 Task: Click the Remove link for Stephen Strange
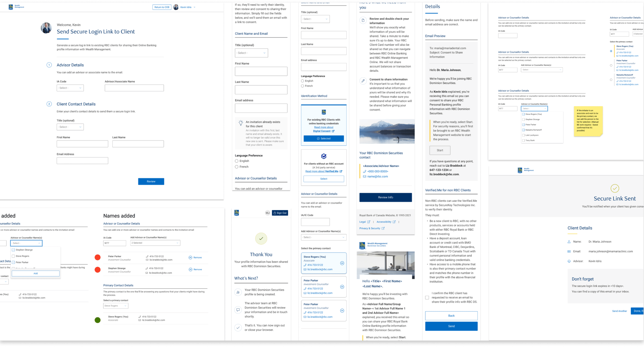pos(198,270)
